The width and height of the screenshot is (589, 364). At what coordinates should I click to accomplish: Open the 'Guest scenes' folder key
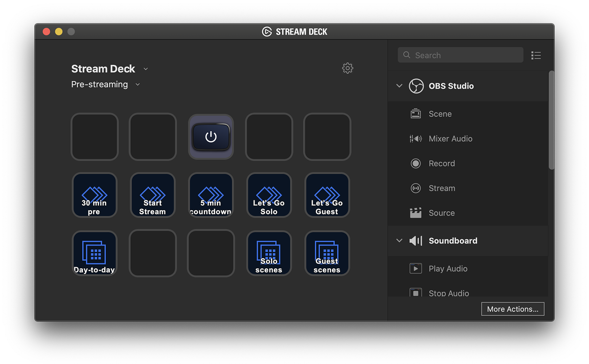(327, 253)
